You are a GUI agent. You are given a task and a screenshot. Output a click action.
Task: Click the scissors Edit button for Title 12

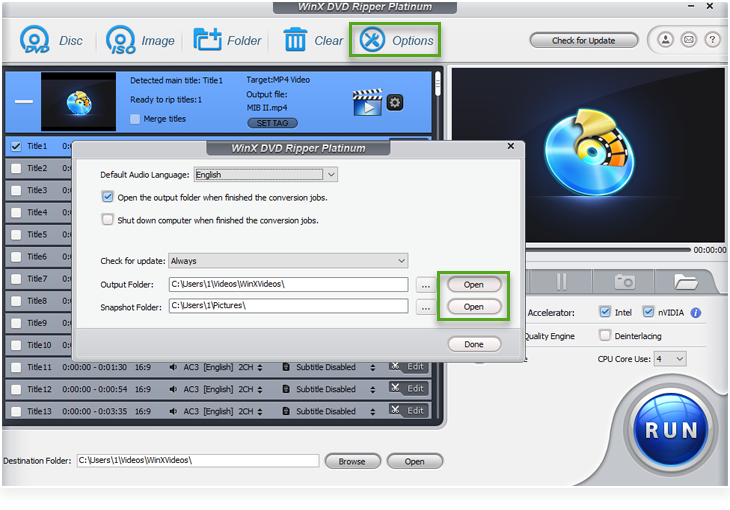pos(408,388)
